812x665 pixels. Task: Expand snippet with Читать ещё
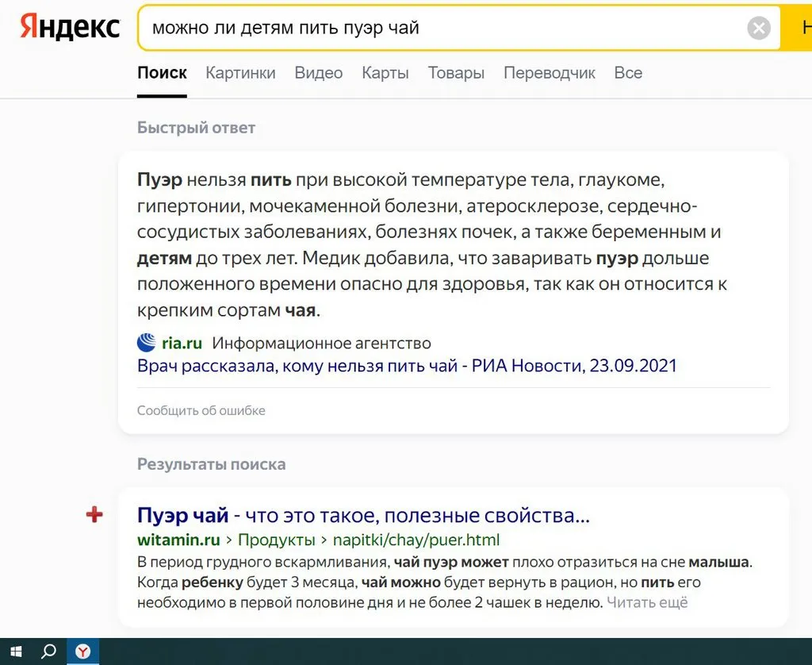pos(647,602)
